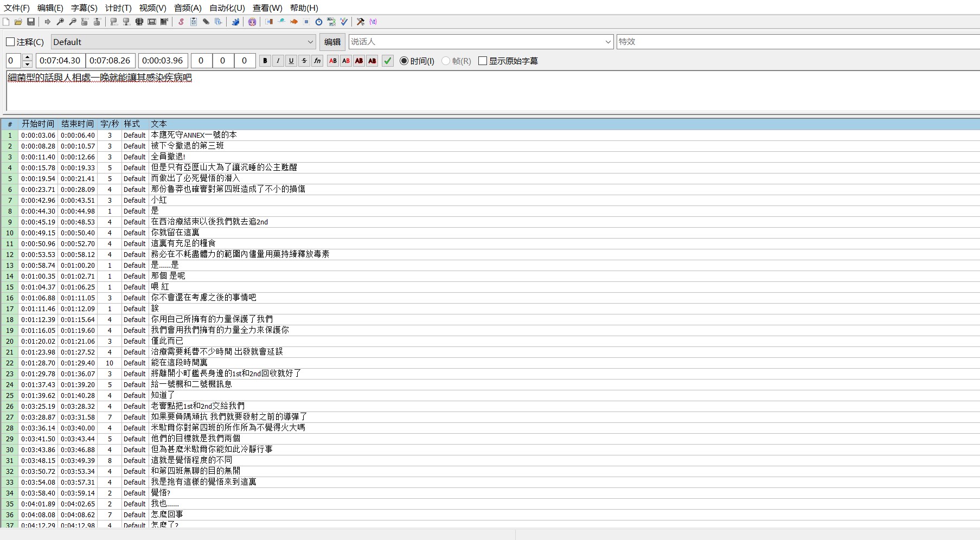Zoom out the video with the magnifier minus
Screen dimensions: 980x540
coord(73,22)
